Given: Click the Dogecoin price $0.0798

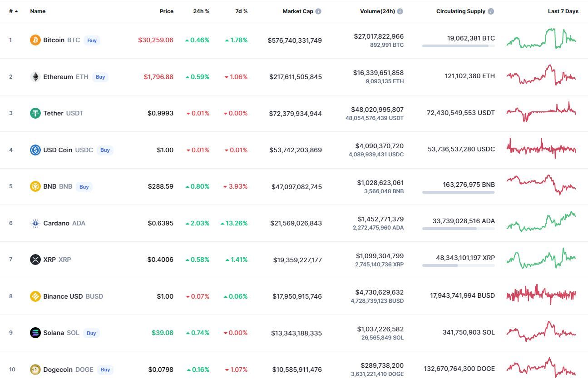Looking at the screenshot, I should click(161, 370).
